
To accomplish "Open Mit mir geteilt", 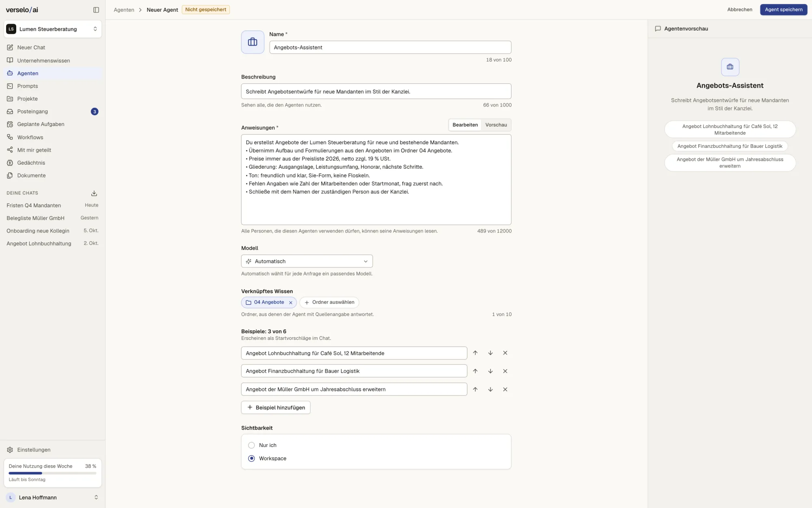I will [x=53, y=150].
